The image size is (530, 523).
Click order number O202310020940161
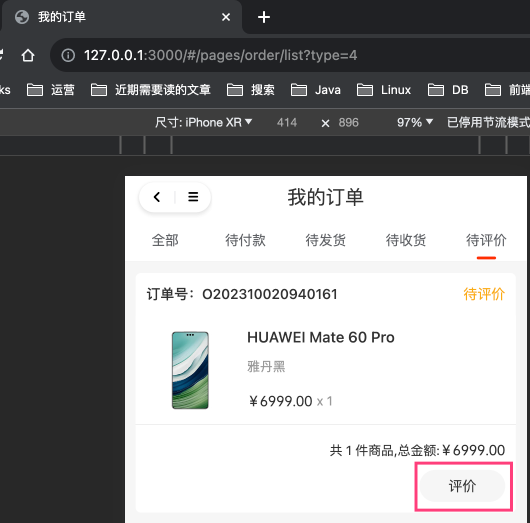click(x=270, y=294)
